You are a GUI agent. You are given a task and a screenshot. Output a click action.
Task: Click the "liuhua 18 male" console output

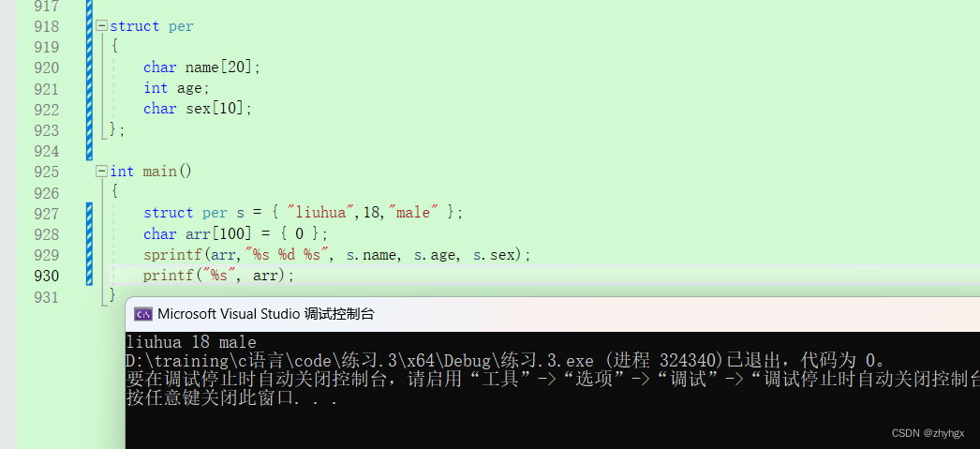point(191,343)
